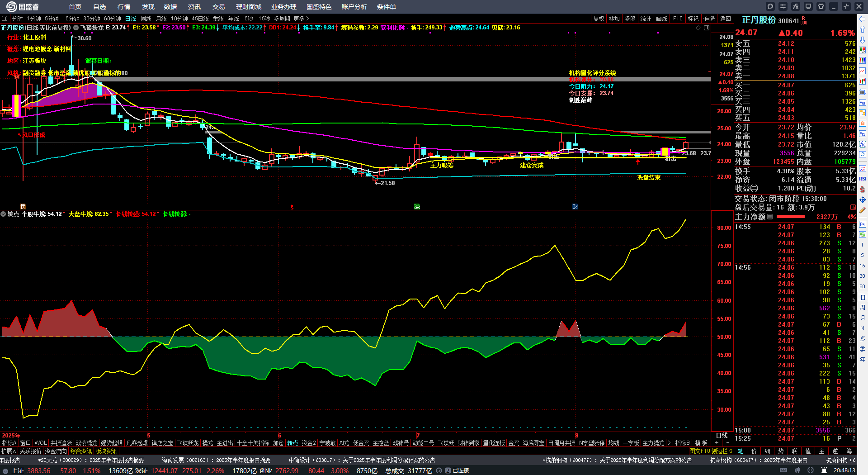Image resolution: width=868 pixels, height=475 pixels.
Task: Click the list icon beside 主力净额
Action: click(x=770, y=217)
